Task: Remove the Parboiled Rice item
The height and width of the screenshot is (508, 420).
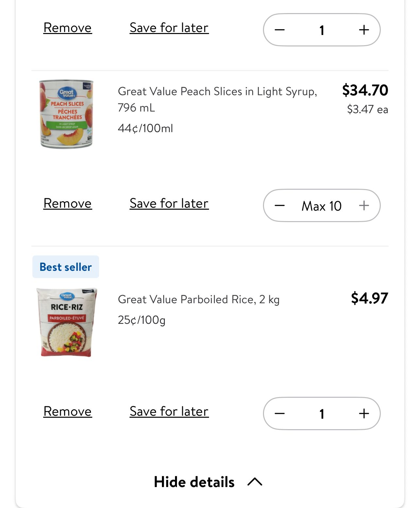Action: pos(68,412)
